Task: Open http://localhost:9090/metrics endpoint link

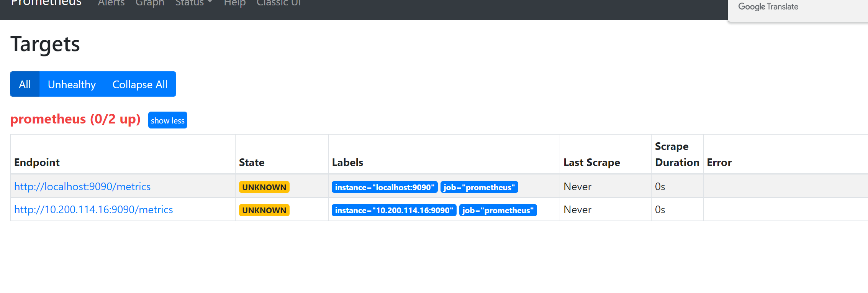Action: point(82,187)
